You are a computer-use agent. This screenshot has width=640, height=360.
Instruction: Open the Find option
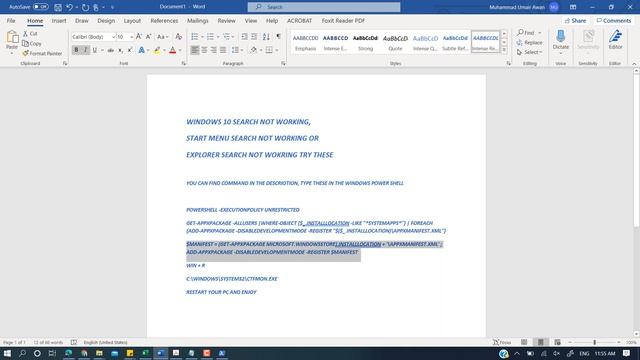pyautogui.click(x=526, y=33)
